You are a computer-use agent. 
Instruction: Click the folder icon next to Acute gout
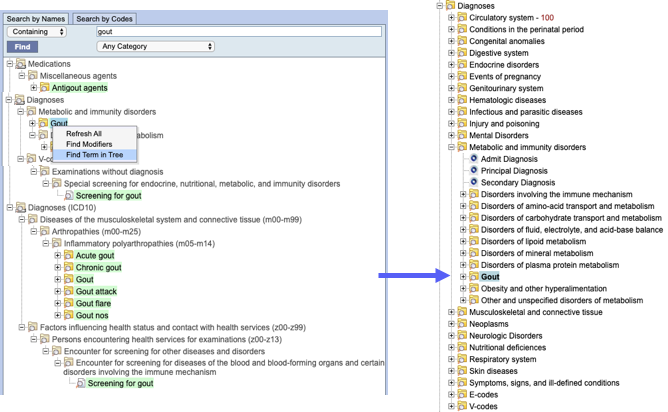pyautogui.click(x=69, y=255)
